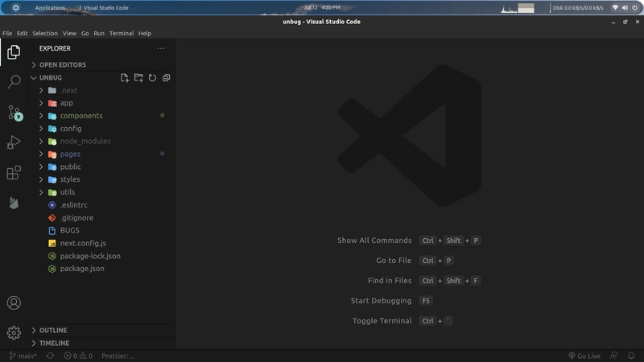The image size is (644, 362).
Task: Open the .eslintrc file
Action: [x=101, y=205]
